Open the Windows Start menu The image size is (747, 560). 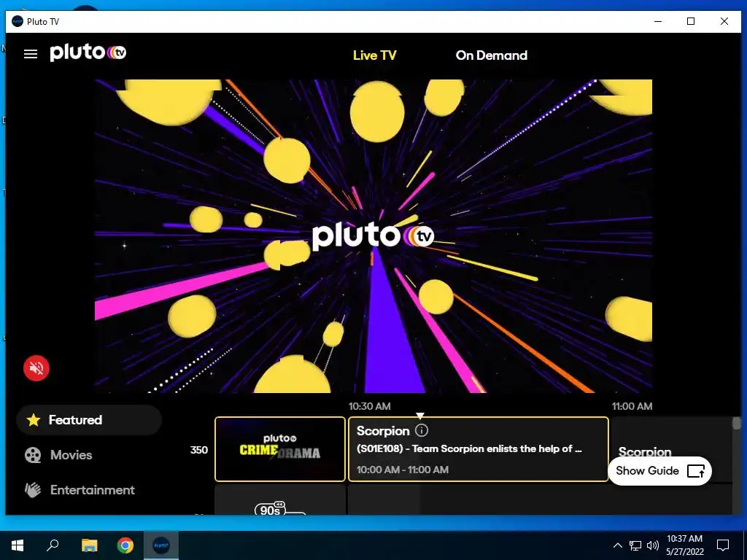pos(18,545)
